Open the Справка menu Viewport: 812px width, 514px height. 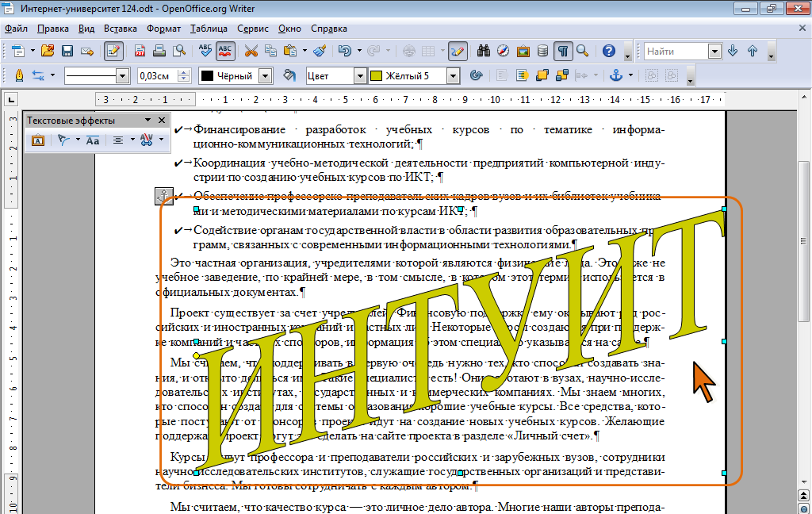pos(329,29)
